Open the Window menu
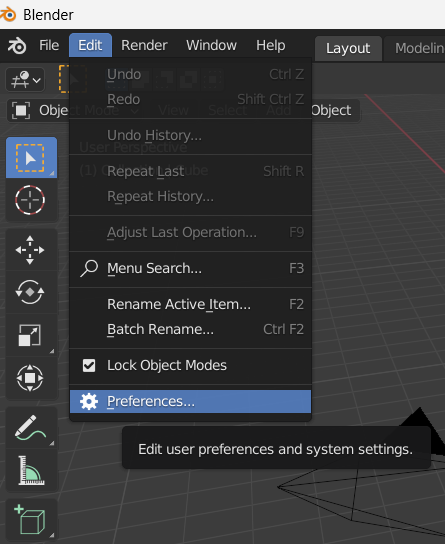The height and width of the screenshot is (544, 445). point(211,45)
